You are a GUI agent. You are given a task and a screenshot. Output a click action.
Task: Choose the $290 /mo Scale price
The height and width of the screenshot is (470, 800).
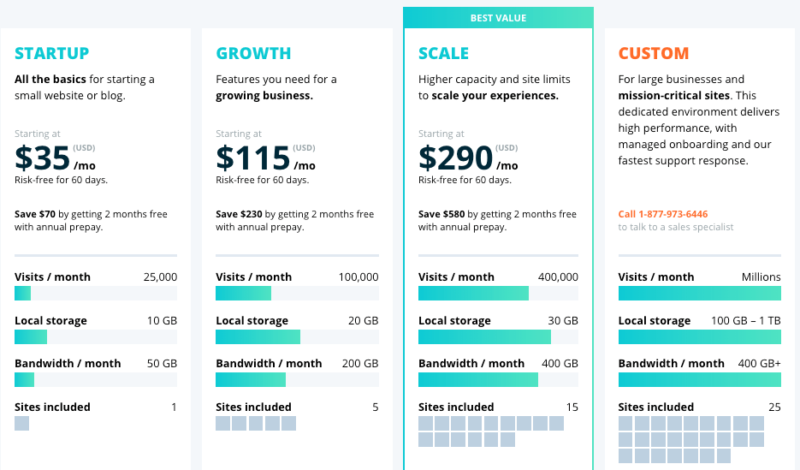(468, 158)
